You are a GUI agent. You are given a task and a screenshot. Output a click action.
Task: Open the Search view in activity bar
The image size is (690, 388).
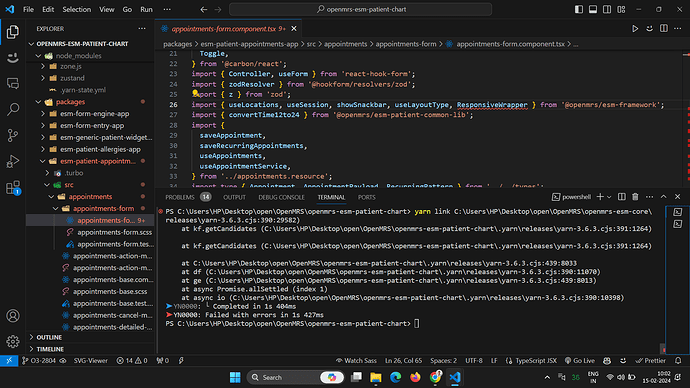pos(13,109)
